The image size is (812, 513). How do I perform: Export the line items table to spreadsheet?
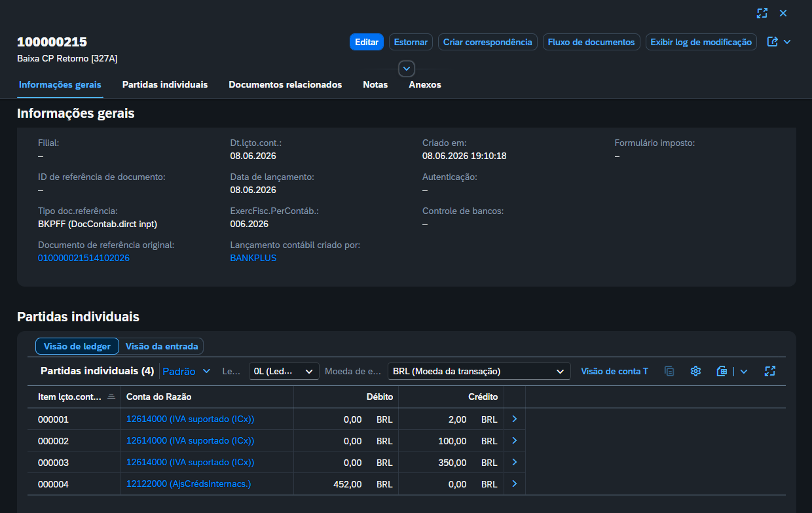722,371
